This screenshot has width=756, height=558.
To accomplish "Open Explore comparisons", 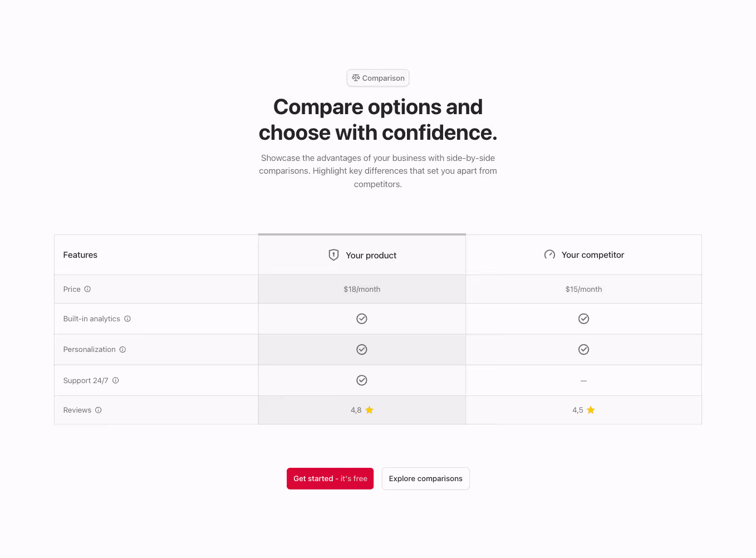I will tap(425, 478).
